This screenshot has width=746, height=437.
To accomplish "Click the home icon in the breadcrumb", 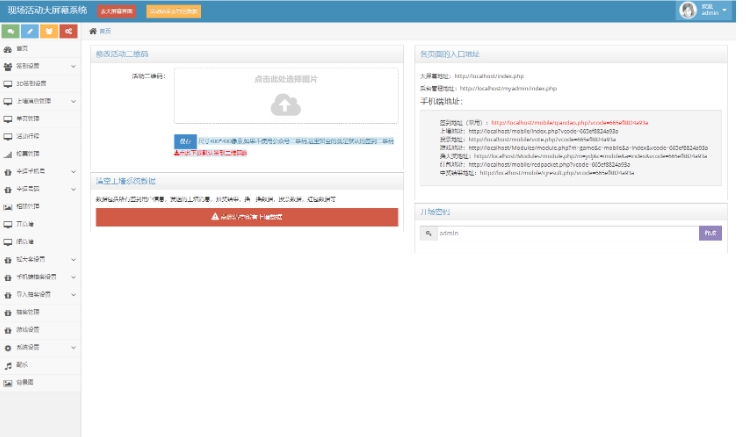I will tap(93, 31).
